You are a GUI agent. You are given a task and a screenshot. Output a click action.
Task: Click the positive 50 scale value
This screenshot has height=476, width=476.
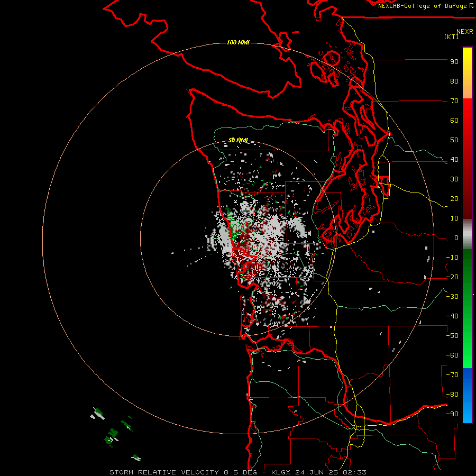point(454,140)
